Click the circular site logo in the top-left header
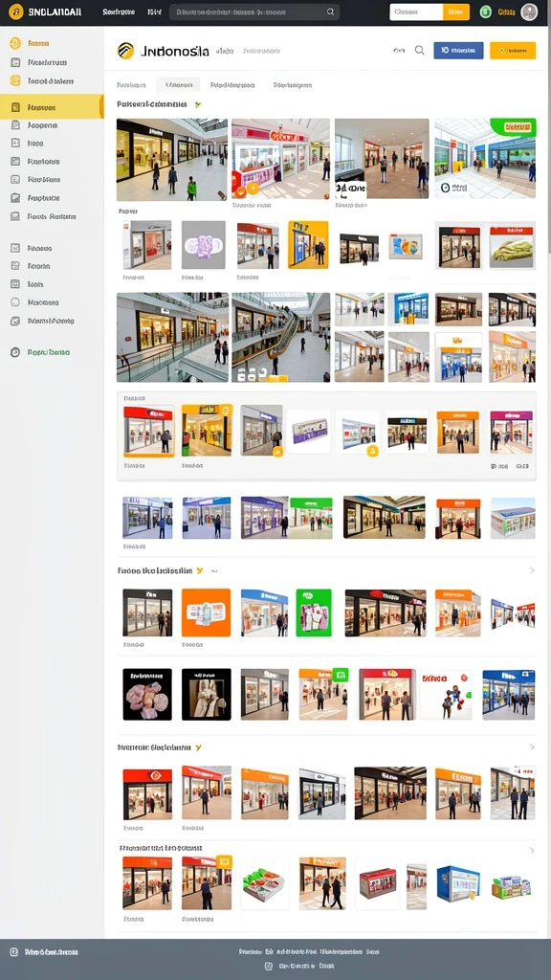This screenshot has height=980, width=551. (x=15, y=11)
